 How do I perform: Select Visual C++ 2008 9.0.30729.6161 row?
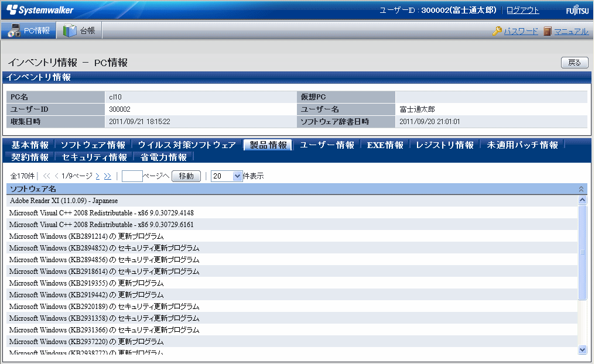(292, 225)
